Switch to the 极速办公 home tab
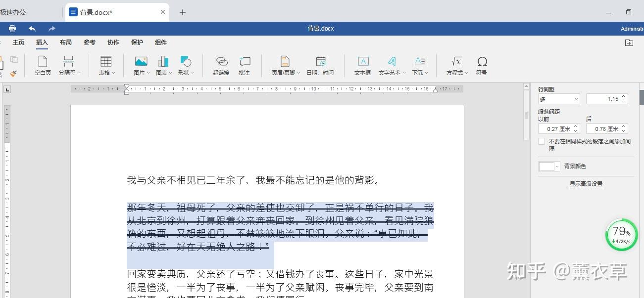This screenshot has width=644, height=298. coord(13,12)
